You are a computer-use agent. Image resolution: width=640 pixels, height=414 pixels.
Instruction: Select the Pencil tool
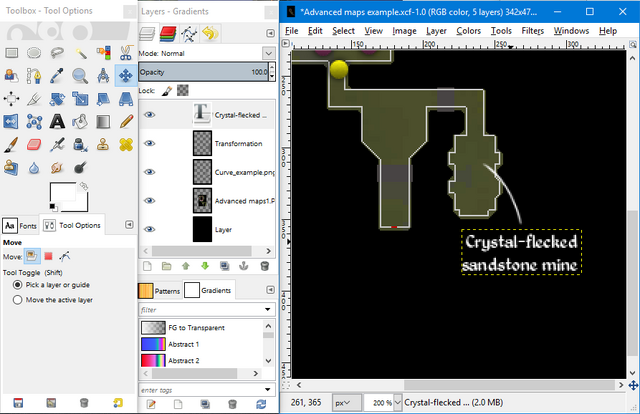point(126,122)
